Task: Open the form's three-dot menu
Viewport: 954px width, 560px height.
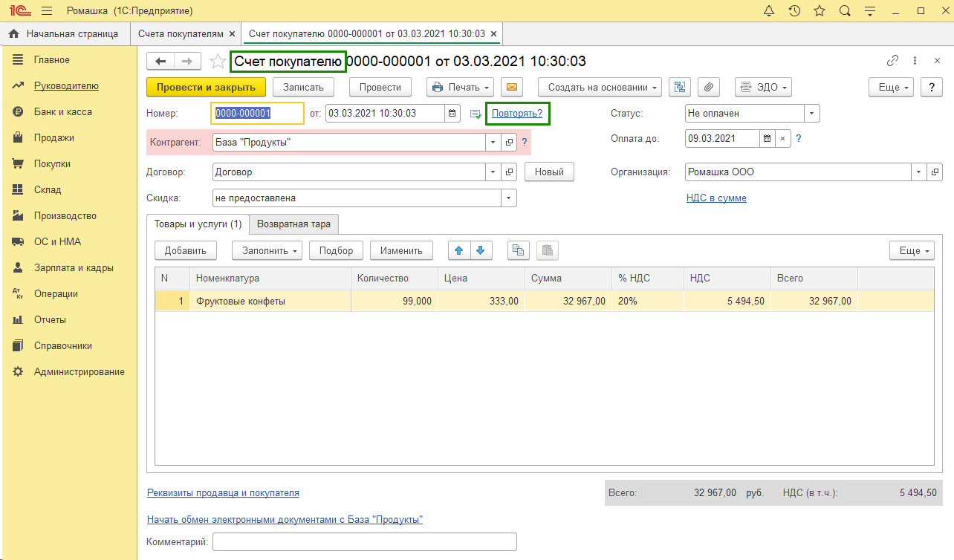Action: coord(915,61)
